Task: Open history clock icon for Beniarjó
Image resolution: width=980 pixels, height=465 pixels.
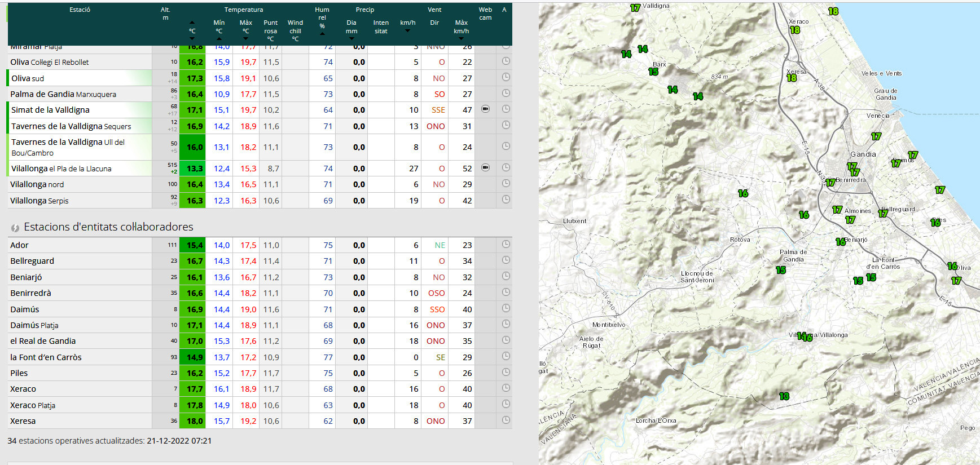Action: 506,276
